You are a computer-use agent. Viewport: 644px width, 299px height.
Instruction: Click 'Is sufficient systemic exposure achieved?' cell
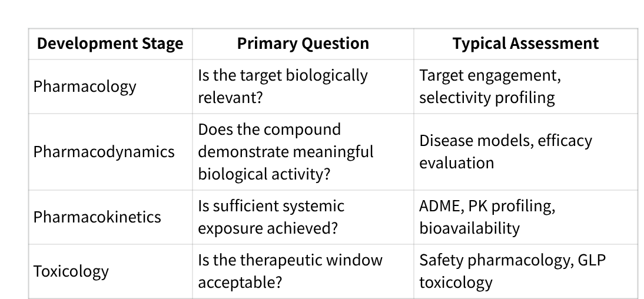tap(303, 217)
